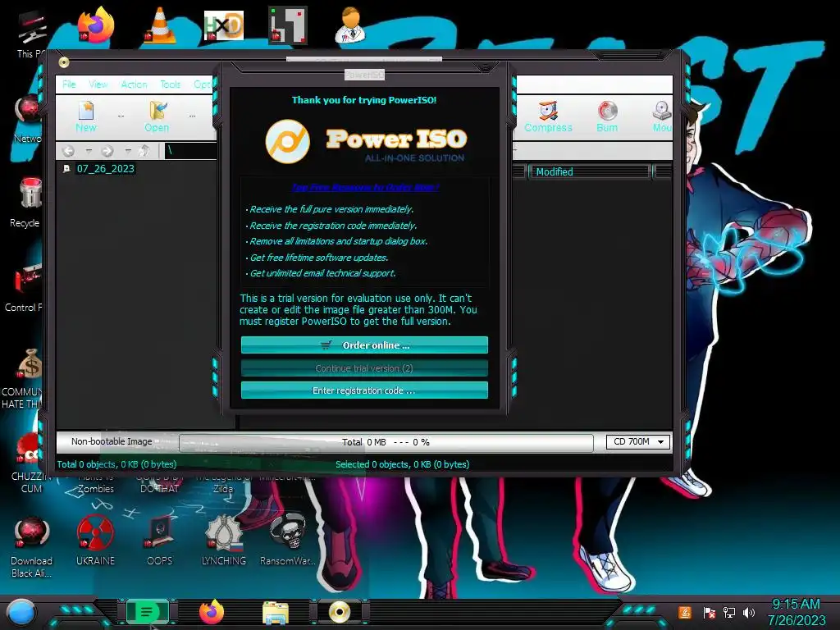This screenshot has height=630, width=840.
Task: Open the UKRAINE radiation desktop icon
Action: [95, 540]
